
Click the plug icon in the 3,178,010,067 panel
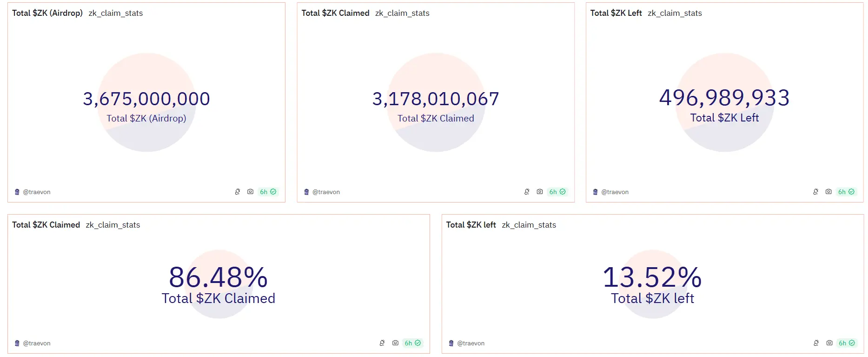point(527,192)
